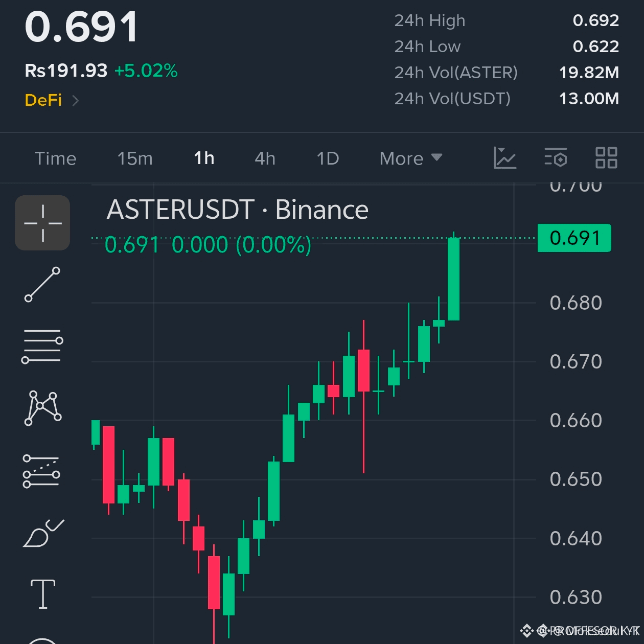Screen dimensions: 644x644
Task: Open chart settings list icon
Action: point(556,157)
